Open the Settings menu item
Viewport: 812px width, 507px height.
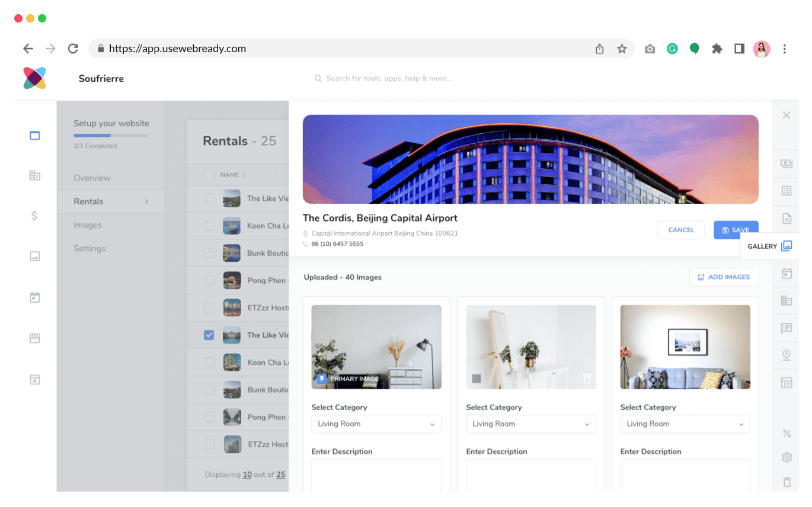tap(89, 248)
